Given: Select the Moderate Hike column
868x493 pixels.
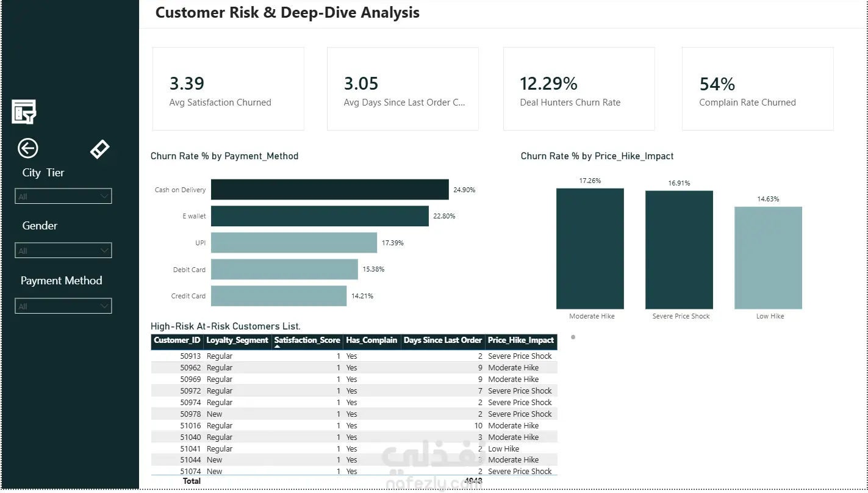Looking at the screenshot, I should (x=590, y=248).
